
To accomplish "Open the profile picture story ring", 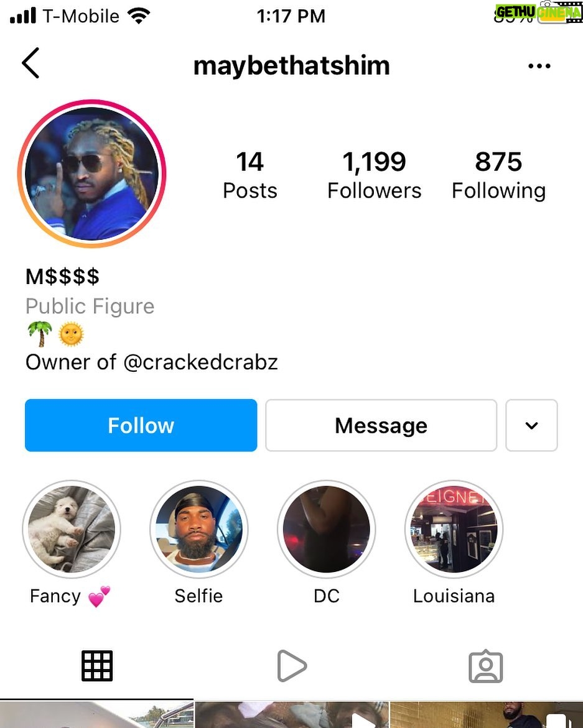I will click(x=92, y=173).
